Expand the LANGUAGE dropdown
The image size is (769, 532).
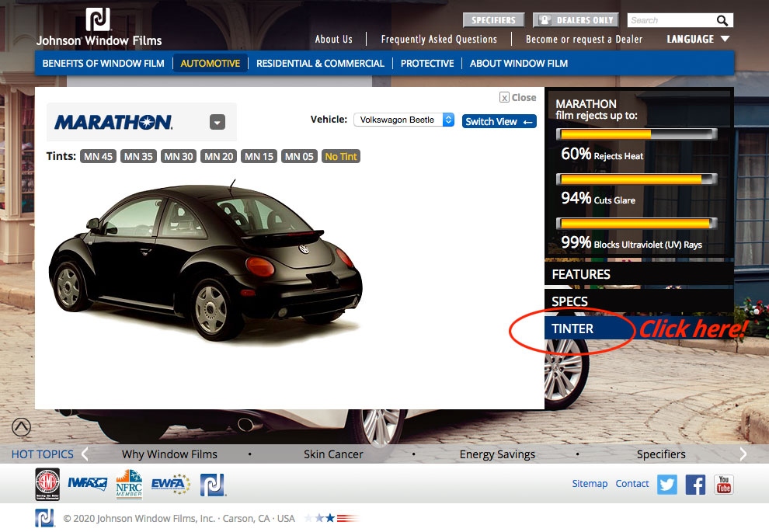pos(697,38)
